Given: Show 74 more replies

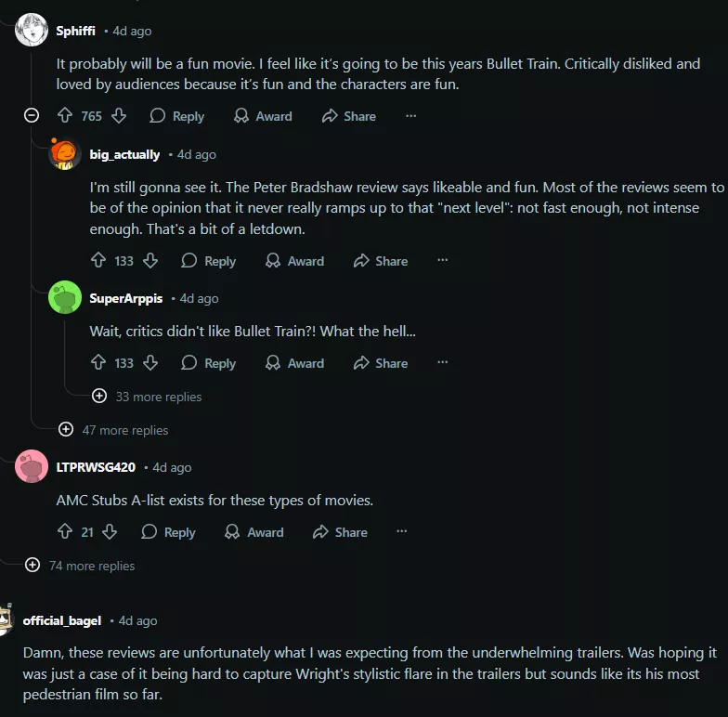Looking at the screenshot, I should tap(32, 566).
